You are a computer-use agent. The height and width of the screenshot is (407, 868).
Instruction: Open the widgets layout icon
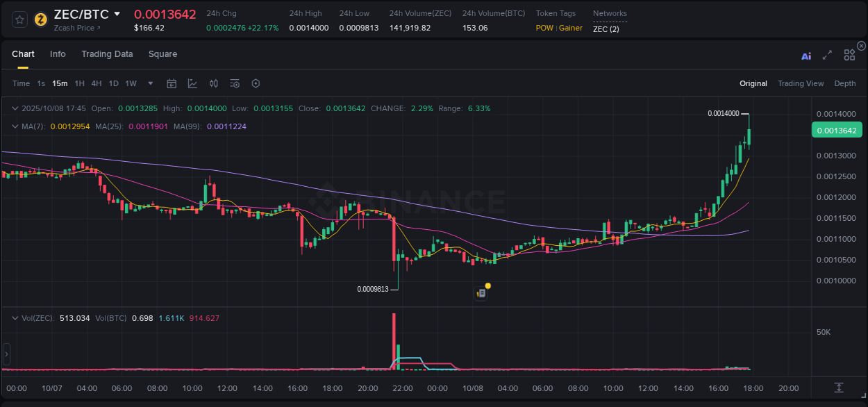click(849, 54)
